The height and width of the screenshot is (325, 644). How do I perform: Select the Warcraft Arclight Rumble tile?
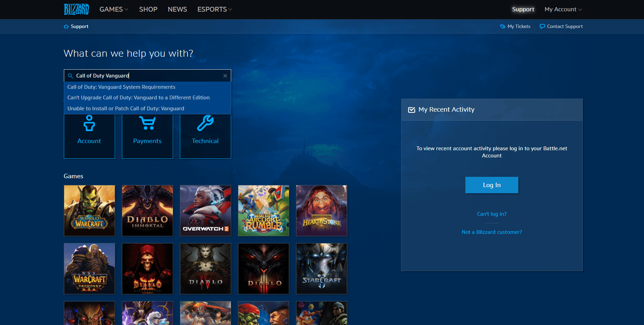pos(264,211)
